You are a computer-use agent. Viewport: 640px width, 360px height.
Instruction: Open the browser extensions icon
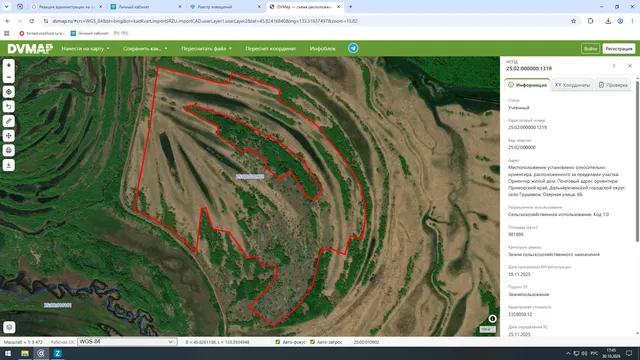point(590,21)
